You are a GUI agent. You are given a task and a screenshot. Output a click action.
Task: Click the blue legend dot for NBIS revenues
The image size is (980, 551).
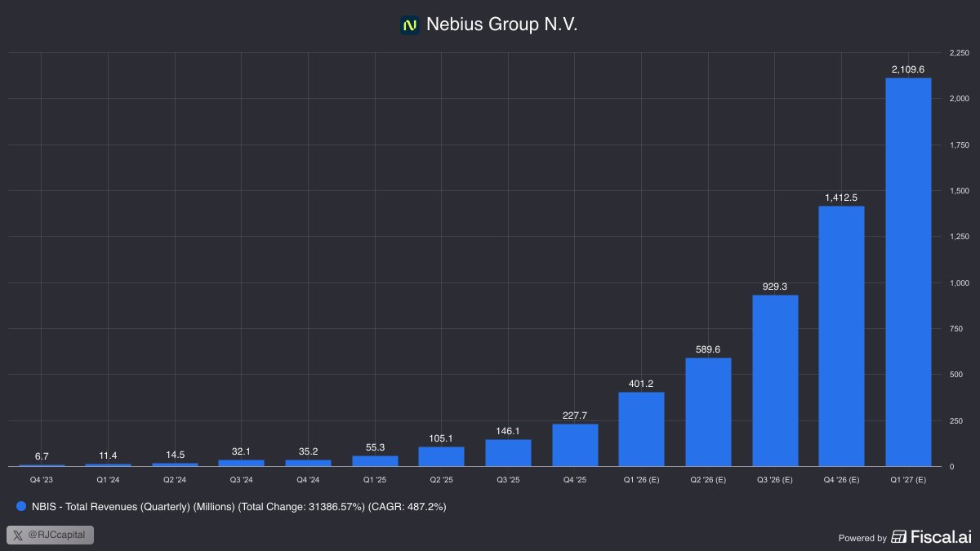click(20, 506)
